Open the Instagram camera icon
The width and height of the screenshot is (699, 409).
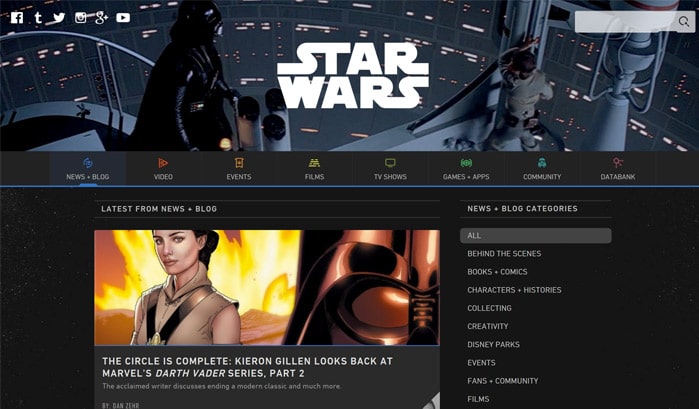click(81, 17)
